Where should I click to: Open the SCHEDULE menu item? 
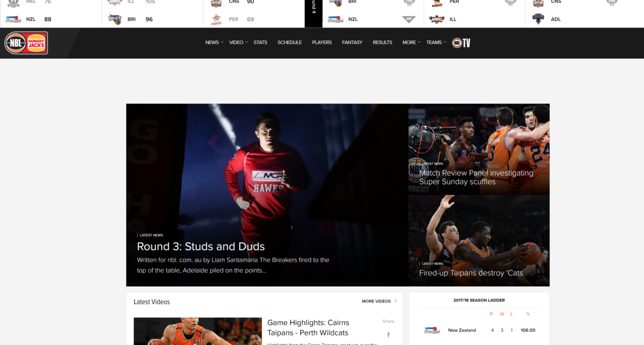tap(290, 42)
